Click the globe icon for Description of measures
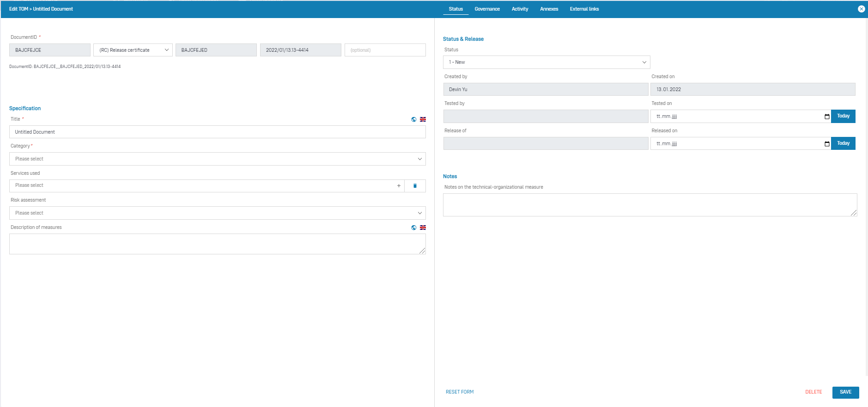This screenshot has width=868, height=407. [413, 228]
